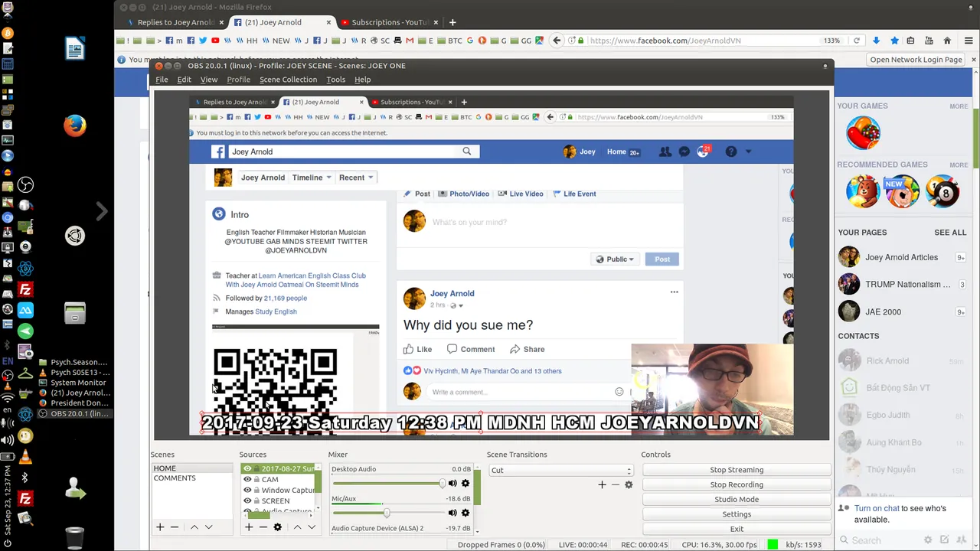Click the Stop Recording button
Viewport: 980px width, 551px height.
(x=737, y=484)
